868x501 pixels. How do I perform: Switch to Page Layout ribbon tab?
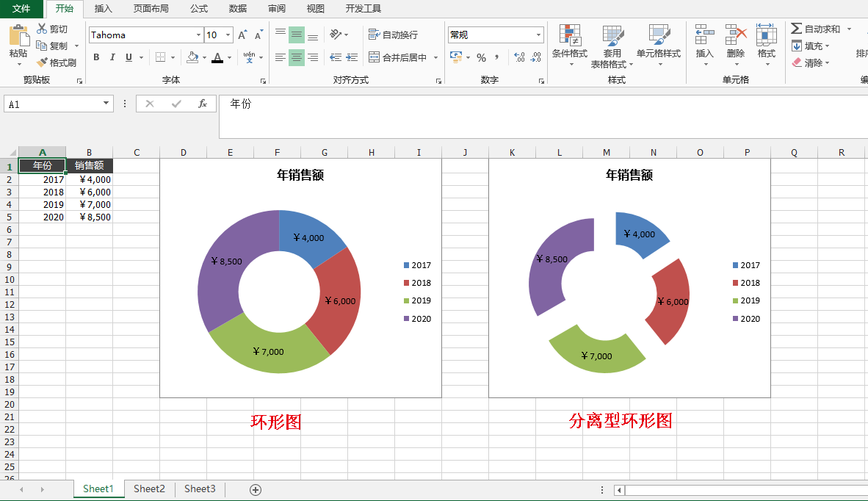pos(151,8)
